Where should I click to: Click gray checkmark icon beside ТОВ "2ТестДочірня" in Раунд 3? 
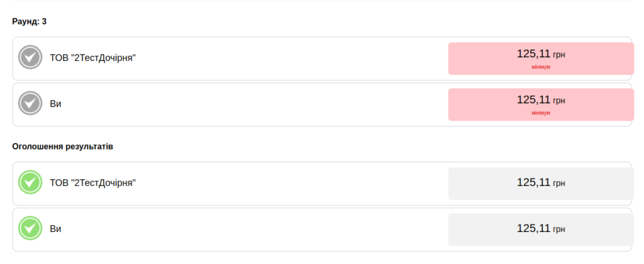[30, 57]
